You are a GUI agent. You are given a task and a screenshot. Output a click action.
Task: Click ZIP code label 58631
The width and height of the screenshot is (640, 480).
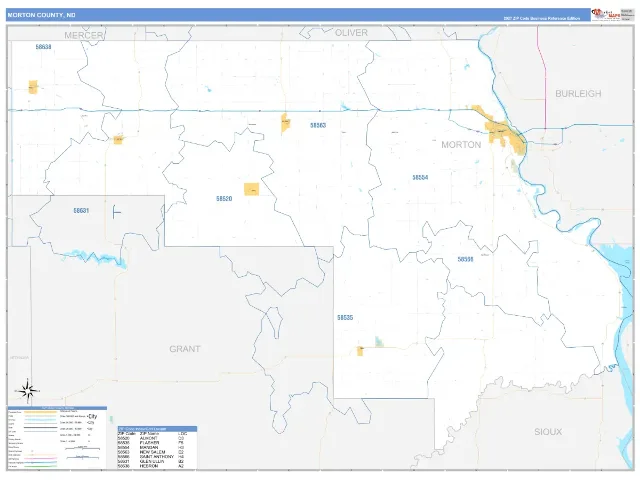click(81, 211)
